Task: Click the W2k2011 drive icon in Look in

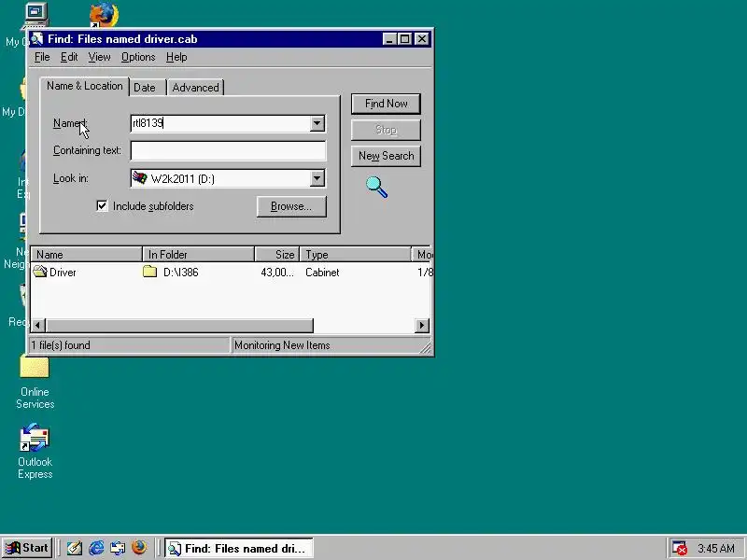Action: click(139, 178)
